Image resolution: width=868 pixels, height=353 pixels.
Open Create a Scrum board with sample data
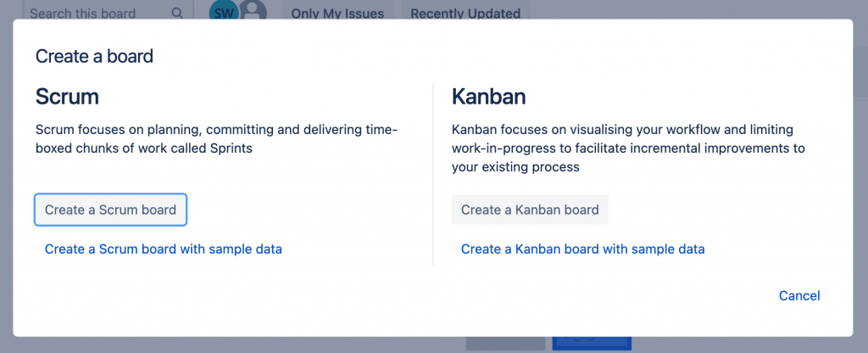click(163, 249)
